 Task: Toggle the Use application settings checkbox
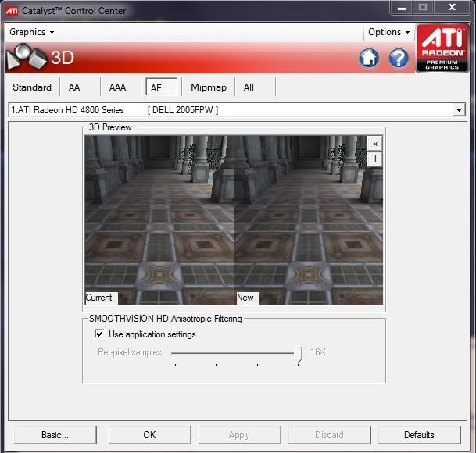99,334
